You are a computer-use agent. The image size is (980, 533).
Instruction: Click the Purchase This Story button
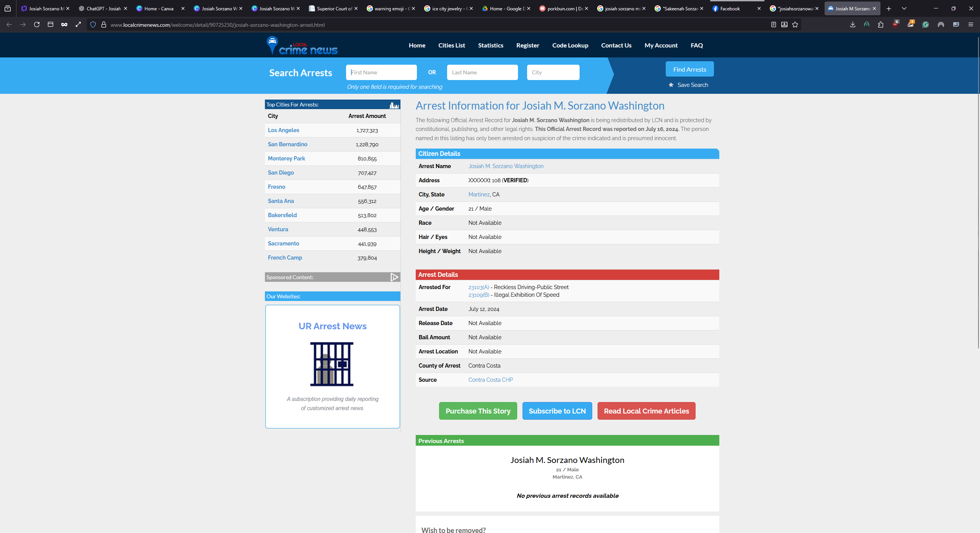click(478, 411)
